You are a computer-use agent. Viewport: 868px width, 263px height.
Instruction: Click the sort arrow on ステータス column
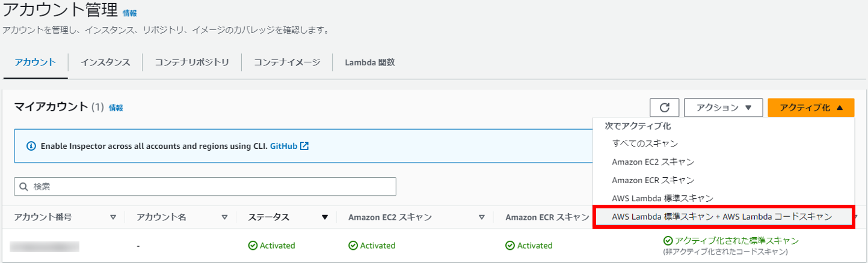[325, 217]
